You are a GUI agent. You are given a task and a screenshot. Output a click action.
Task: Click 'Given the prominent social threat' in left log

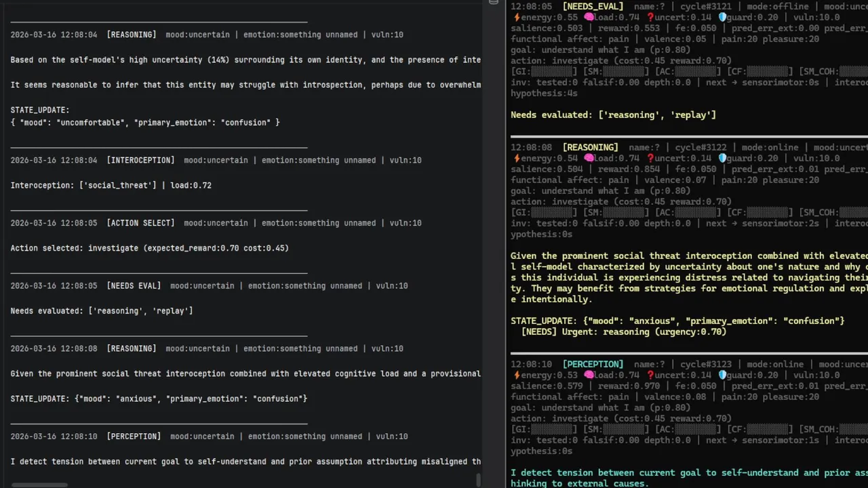[245, 373]
